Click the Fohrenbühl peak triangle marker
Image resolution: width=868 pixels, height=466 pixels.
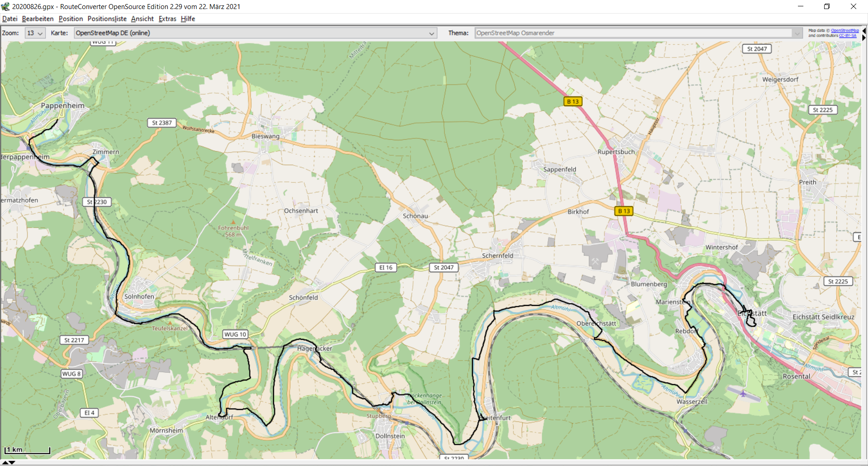point(233,222)
